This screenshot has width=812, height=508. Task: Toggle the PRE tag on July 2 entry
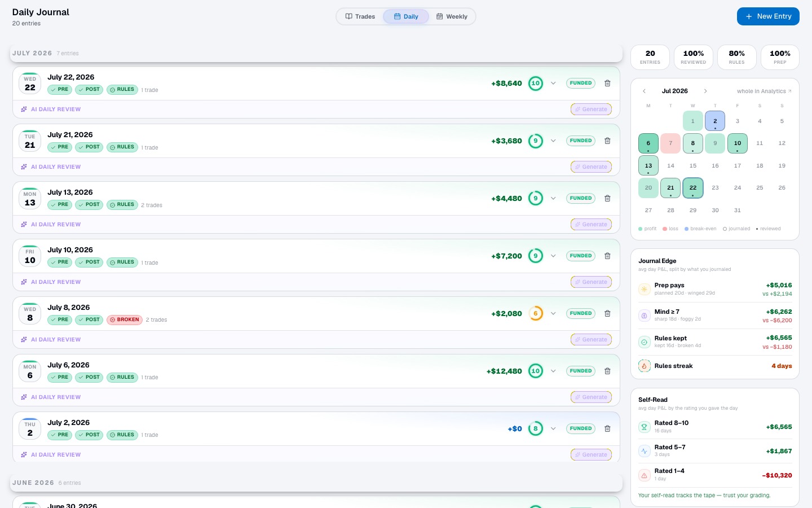(x=60, y=435)
